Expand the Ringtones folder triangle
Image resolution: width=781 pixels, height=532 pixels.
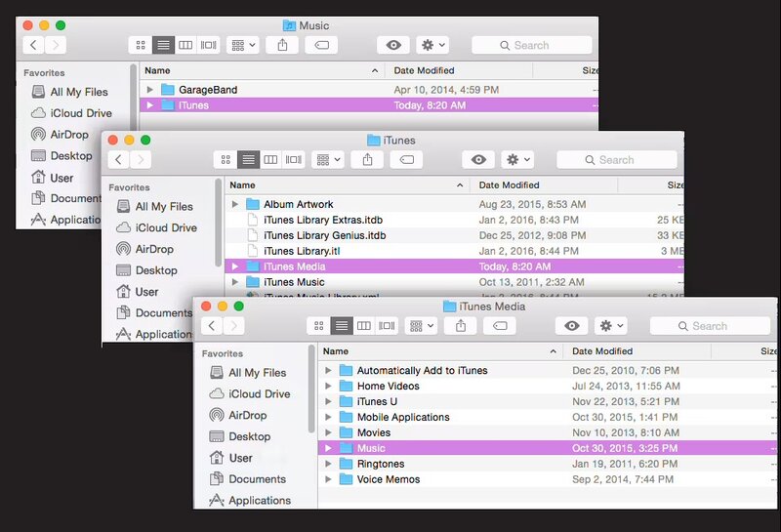(x=328, y=464)
